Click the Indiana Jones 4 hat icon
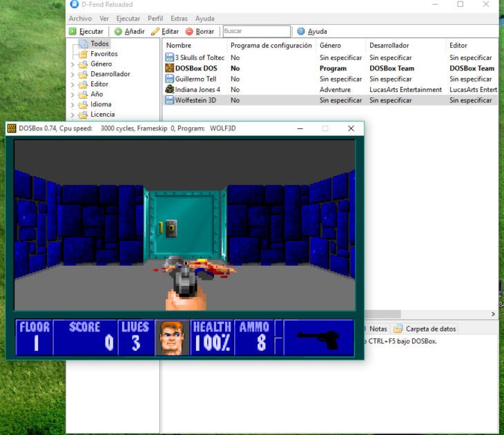The width and height of the screenshot is (504, 435). pyautogui.click(x=169, y=89)
